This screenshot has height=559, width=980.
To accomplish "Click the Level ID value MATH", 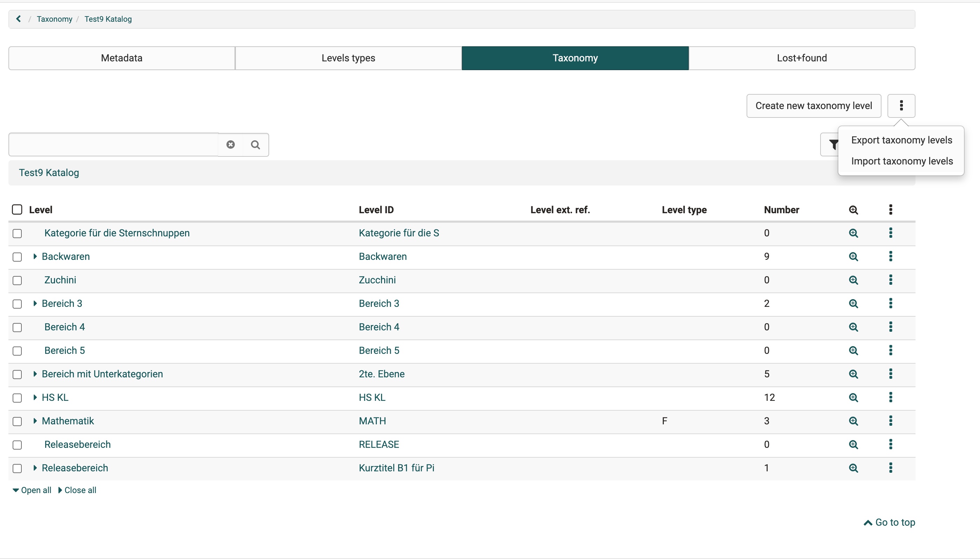I will click(x=372, y=421).
